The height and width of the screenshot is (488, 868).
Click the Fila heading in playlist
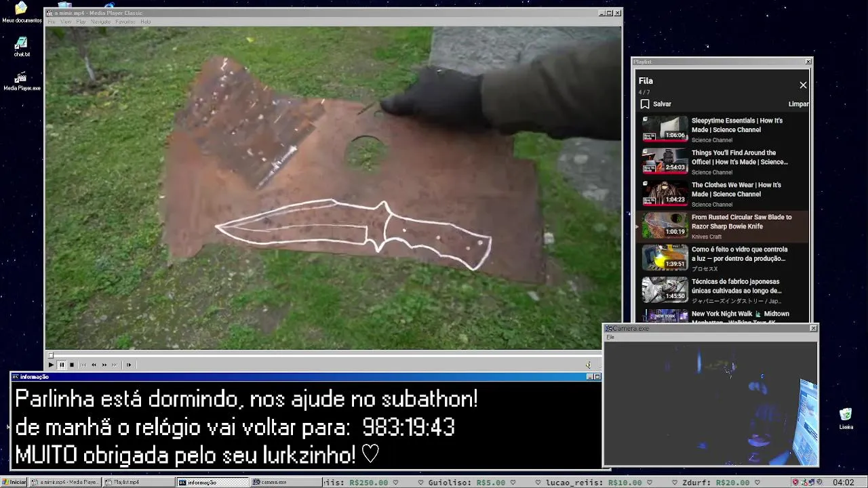(x=646, y=81)
